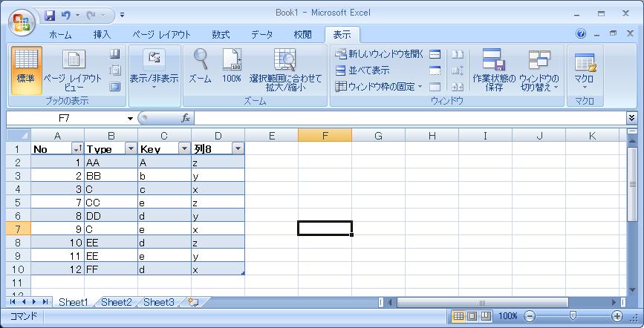Select row 5 header

[x=19, y=203]
